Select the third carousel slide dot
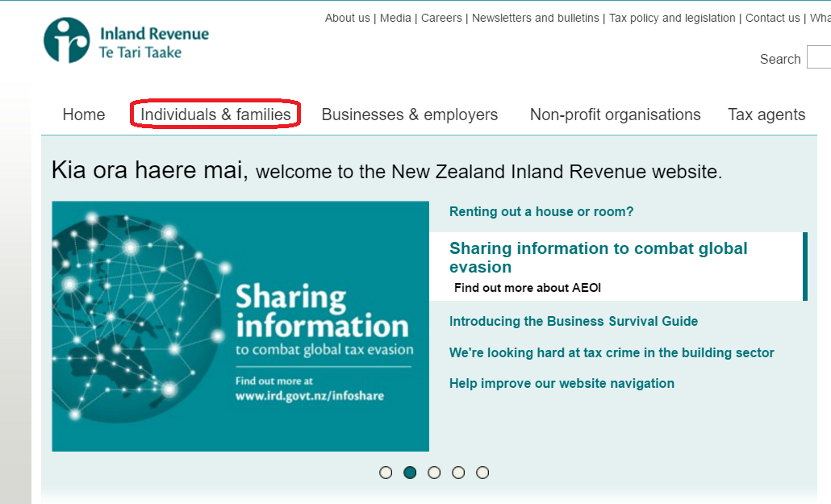 click(434, 473)
